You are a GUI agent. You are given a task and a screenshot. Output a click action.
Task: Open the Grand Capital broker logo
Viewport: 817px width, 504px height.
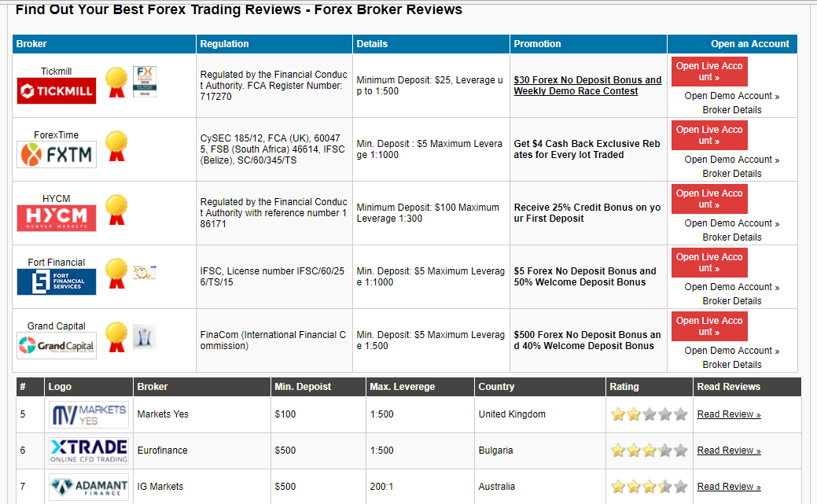coord(56,345)
